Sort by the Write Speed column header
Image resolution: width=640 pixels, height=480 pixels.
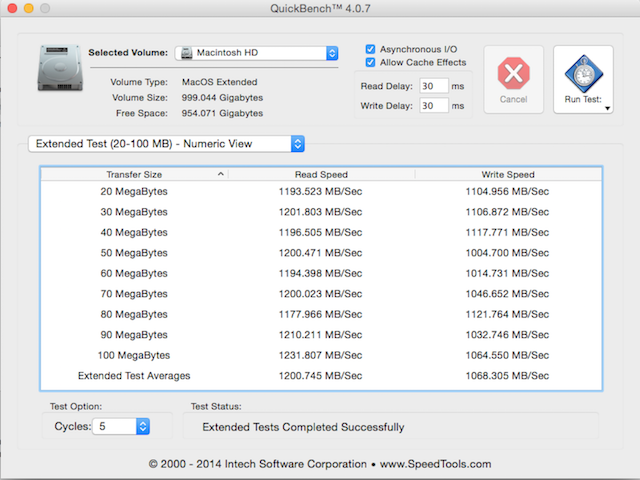(x=508, y=175)
